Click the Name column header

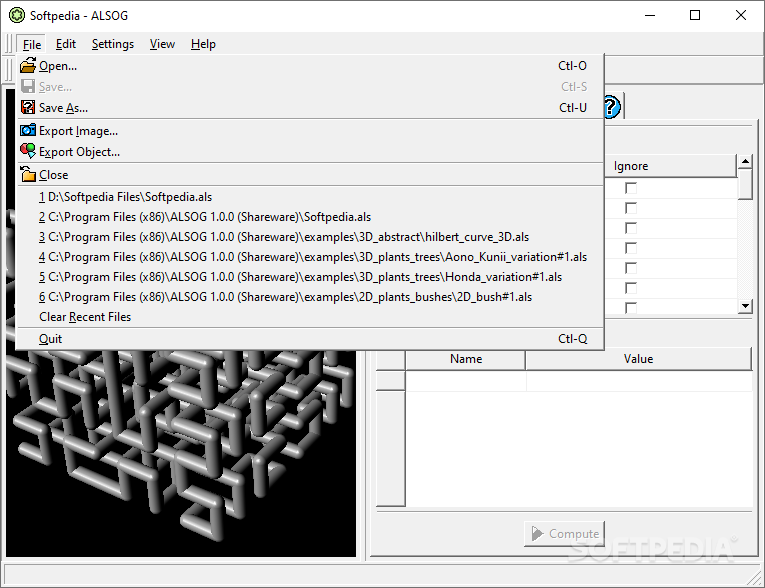tap(465, 359)
